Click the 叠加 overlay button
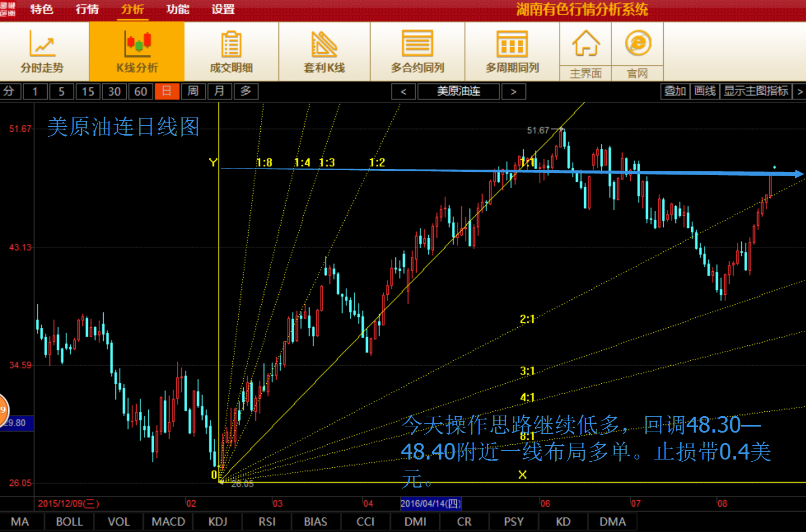806x532 pixels. (675, 91)
